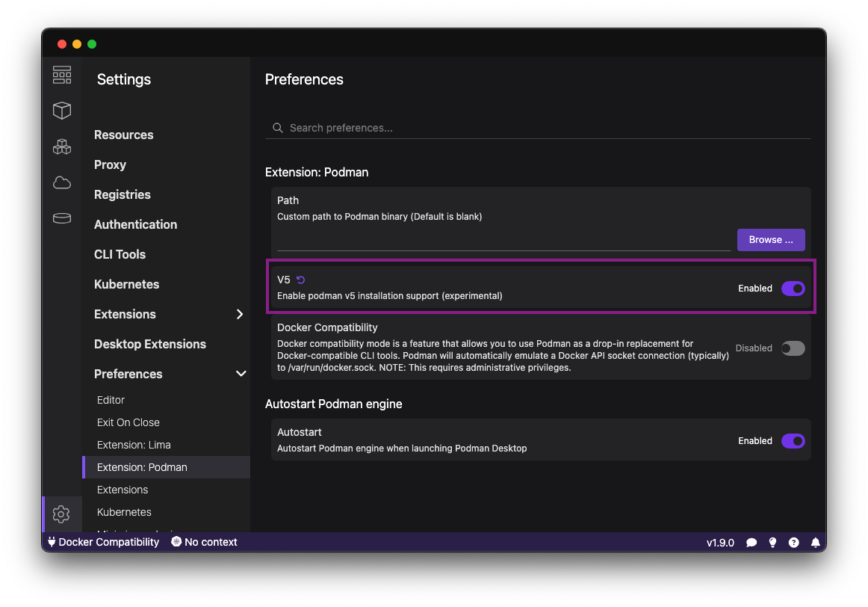The image size is (868, 607).
Task: Collapse the Preferences section chevron
Action: (241, 374)
